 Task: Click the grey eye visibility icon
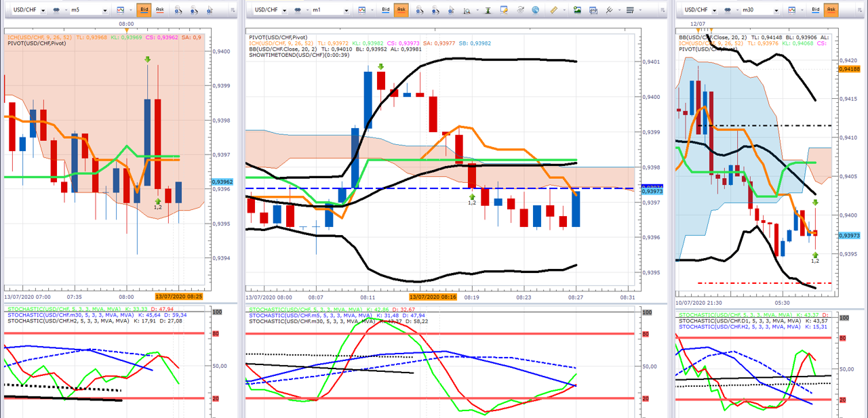coord(520,10)
